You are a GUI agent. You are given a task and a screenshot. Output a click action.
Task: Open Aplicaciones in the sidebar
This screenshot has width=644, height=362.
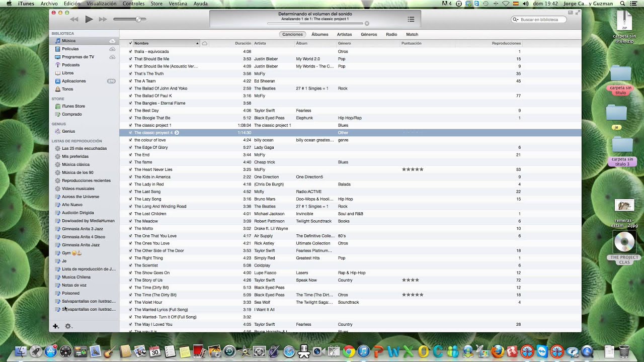[84, 81]
